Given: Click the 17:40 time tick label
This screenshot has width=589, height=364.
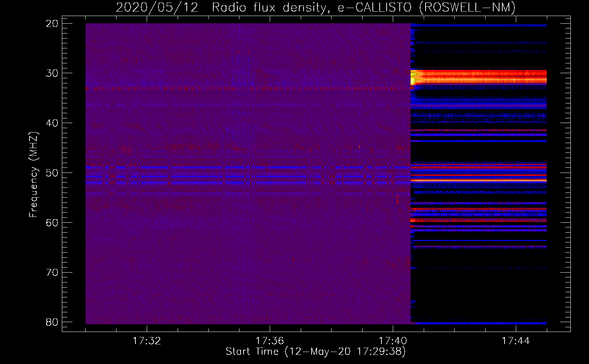Looking at the screenshot, I should click(393, 341).
